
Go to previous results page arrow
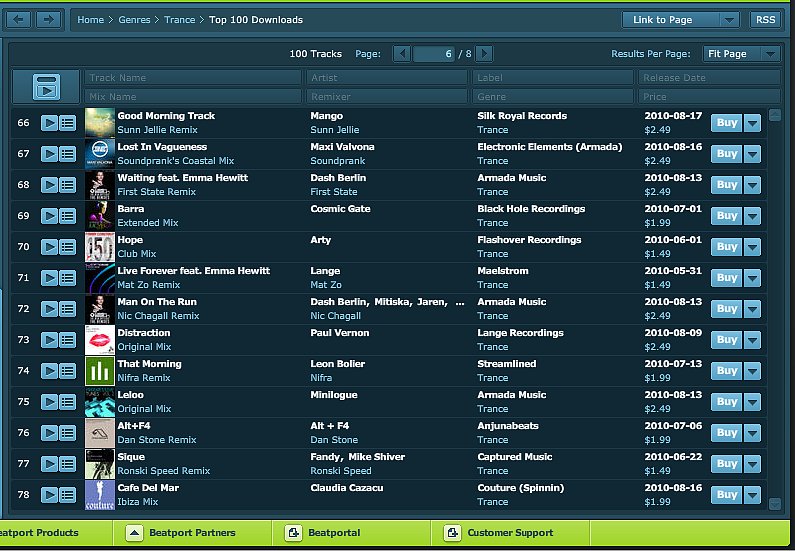point(402,54)
